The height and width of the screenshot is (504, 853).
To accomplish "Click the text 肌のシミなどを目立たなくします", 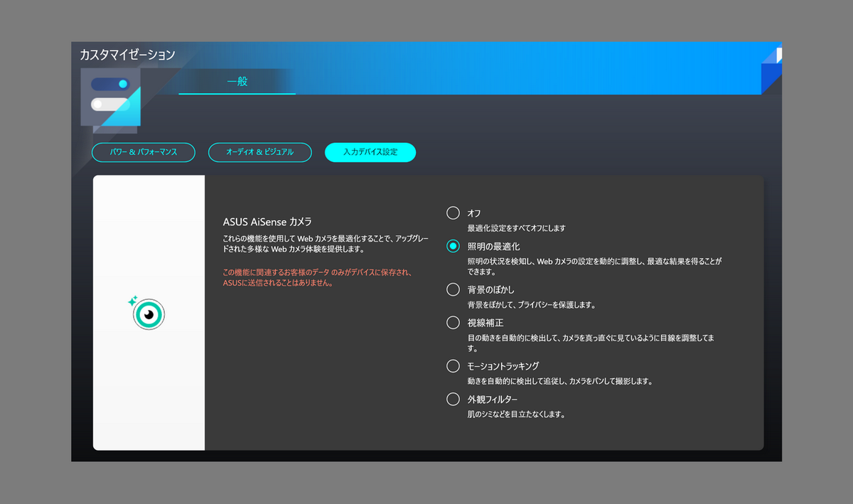I will pyautogui.click(x=516, y=414).
